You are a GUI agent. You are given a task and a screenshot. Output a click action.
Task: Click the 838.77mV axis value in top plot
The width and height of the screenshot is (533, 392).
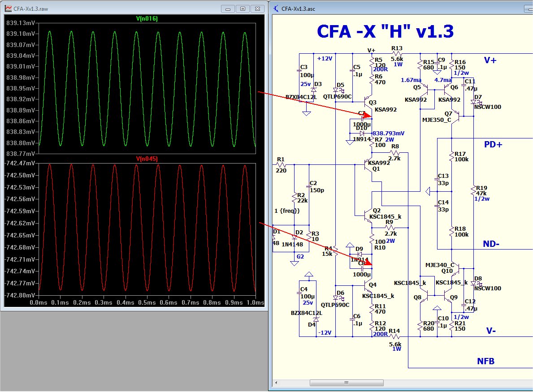pos(20,154)
